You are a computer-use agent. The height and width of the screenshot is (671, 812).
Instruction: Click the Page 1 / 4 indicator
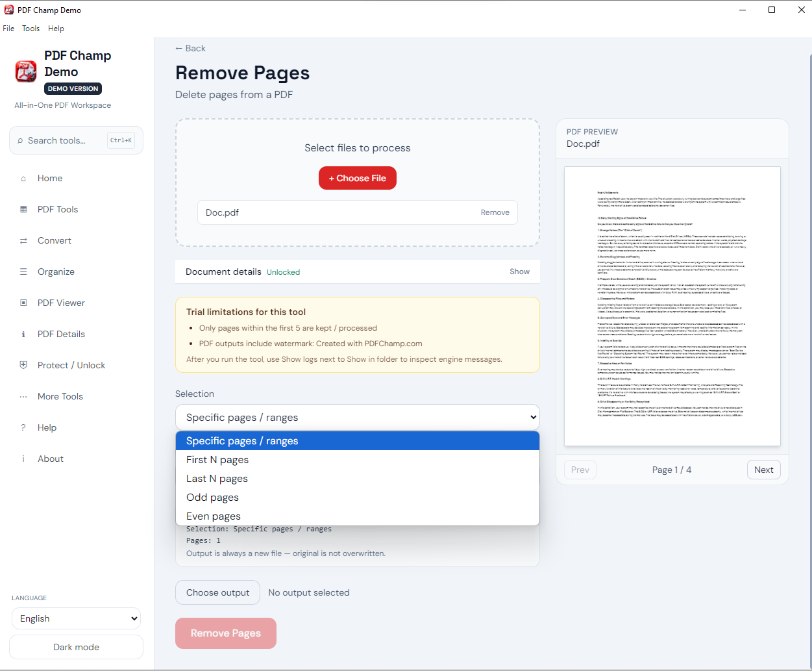(x=672, y=470)
